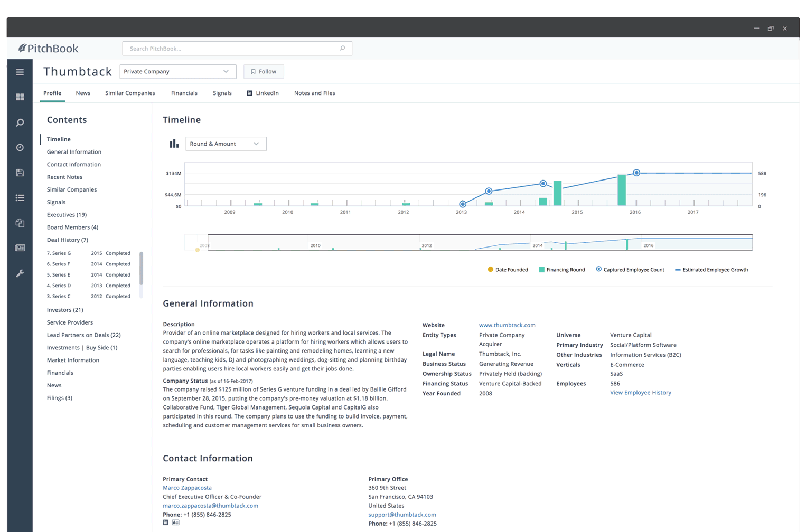Click the Estimated Employee Growth legend item
The height and width of the screenshot is (532, 806).
[711, 270]
